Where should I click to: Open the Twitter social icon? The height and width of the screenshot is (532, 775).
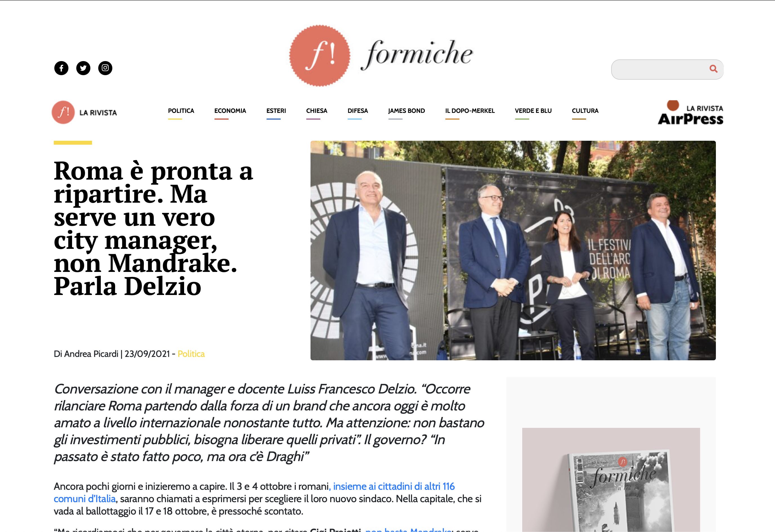pos(83,68)
